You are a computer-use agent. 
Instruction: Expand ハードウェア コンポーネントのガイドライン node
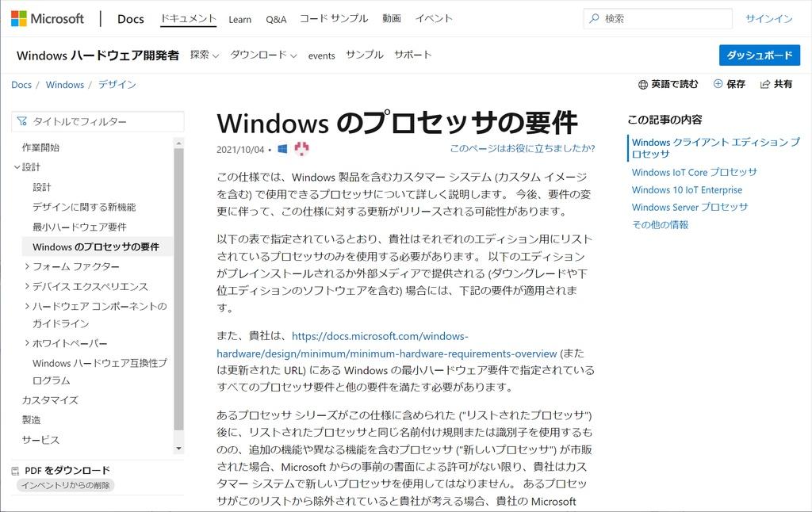(x=27, y=307)
